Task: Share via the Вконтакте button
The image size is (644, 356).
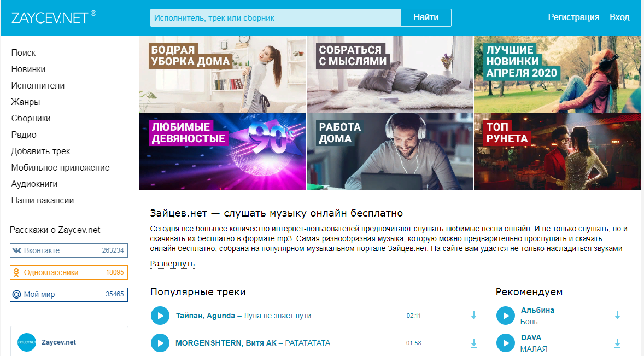Action: [x=69, y=250]
